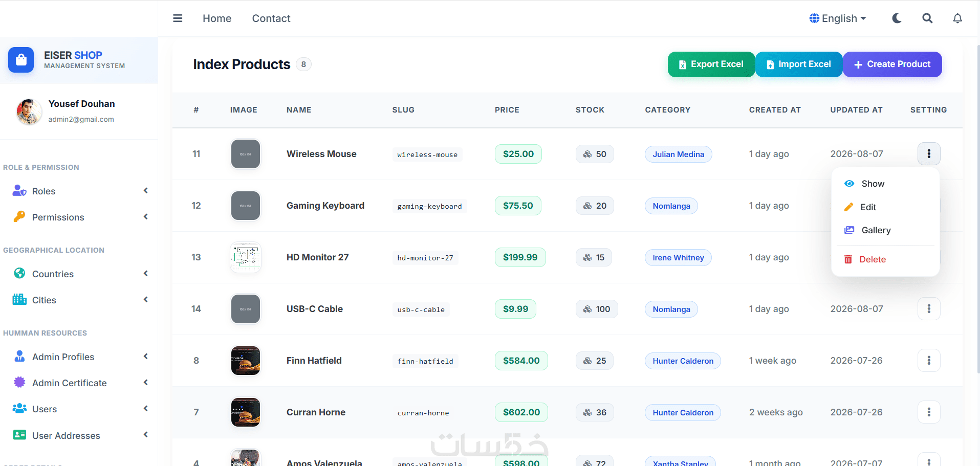Open the Finn Hatfield product thumbnail

(x=246, y=361)
